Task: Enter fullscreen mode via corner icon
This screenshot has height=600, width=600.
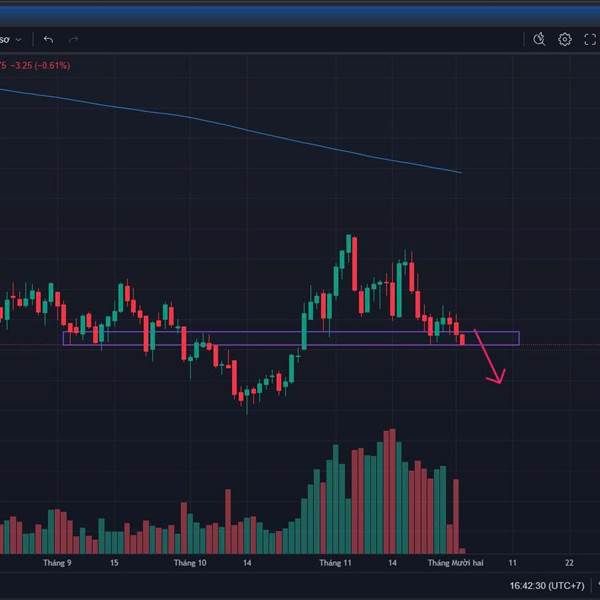Action: [x=590, y=39]
